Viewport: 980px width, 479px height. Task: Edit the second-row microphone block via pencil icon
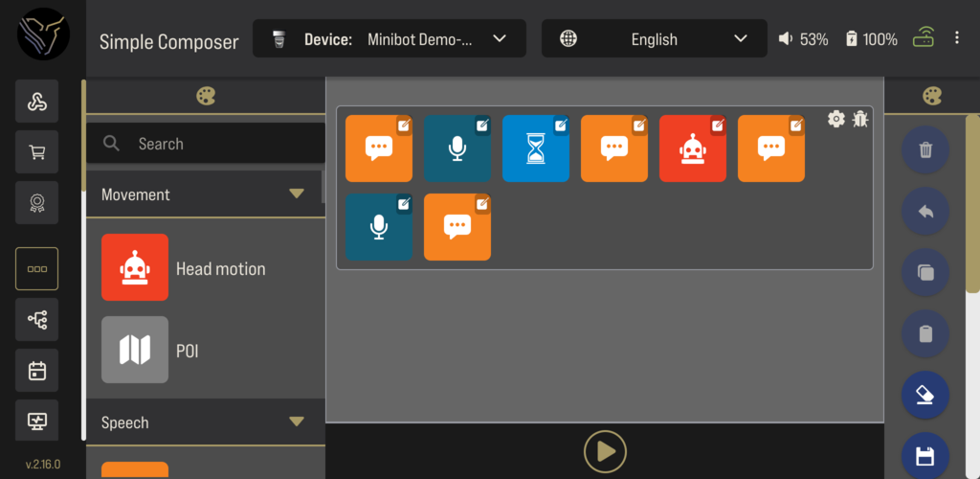405,204
